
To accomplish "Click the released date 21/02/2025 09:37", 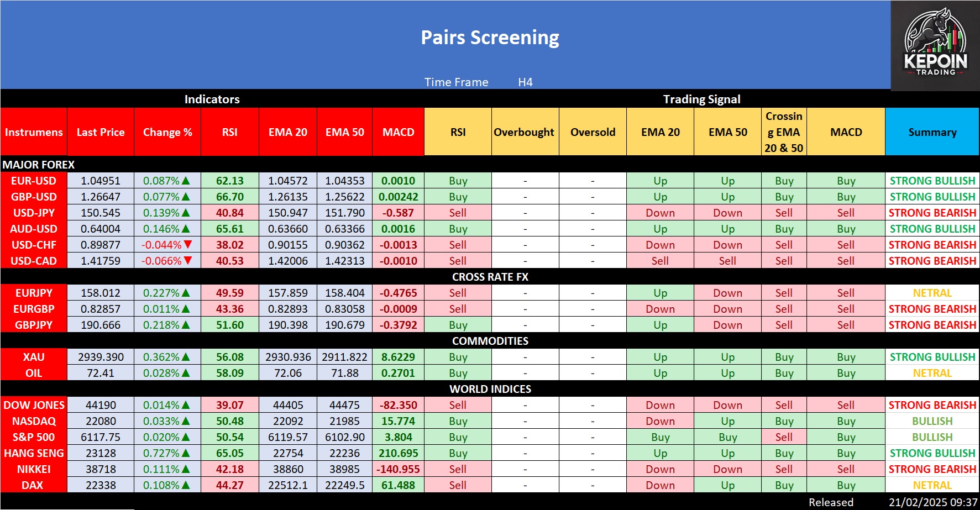I will pyautogui.click(x=932, y=502).
